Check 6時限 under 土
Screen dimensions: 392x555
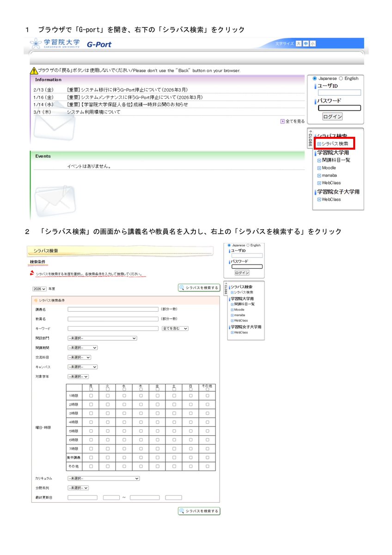click(x=174, y=439)
